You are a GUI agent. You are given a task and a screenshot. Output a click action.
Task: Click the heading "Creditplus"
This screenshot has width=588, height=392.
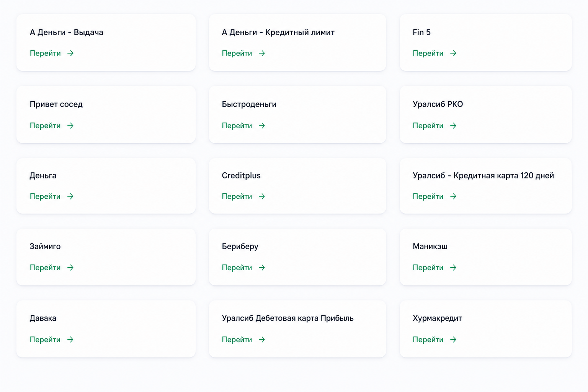point(241,176)
